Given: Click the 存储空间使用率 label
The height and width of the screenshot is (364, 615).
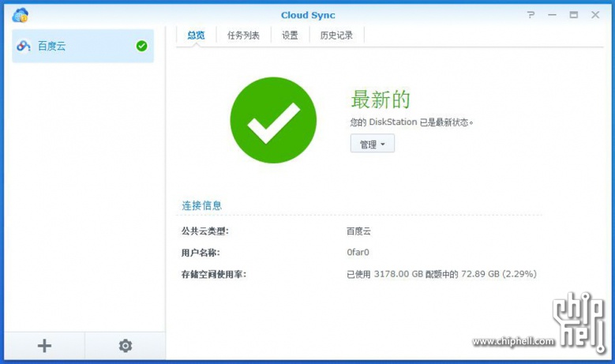Looking at the screenshot, I should (214, 274).
